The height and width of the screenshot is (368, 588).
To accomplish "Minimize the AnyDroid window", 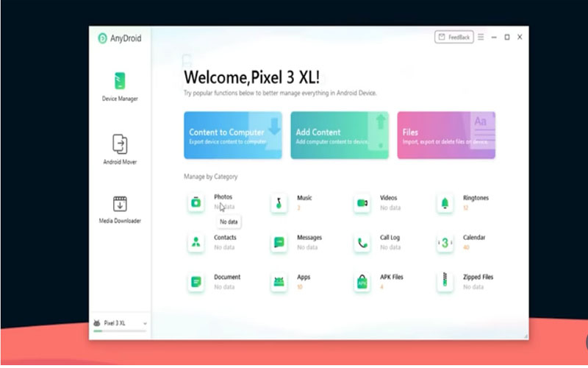I will pos(494,38).
